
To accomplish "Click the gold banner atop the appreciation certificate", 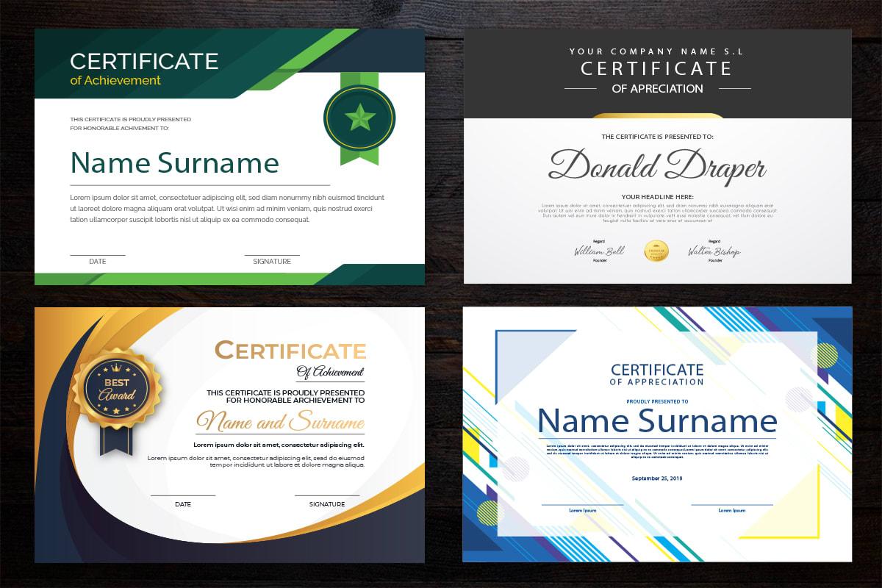I will [x=656, y=116].
